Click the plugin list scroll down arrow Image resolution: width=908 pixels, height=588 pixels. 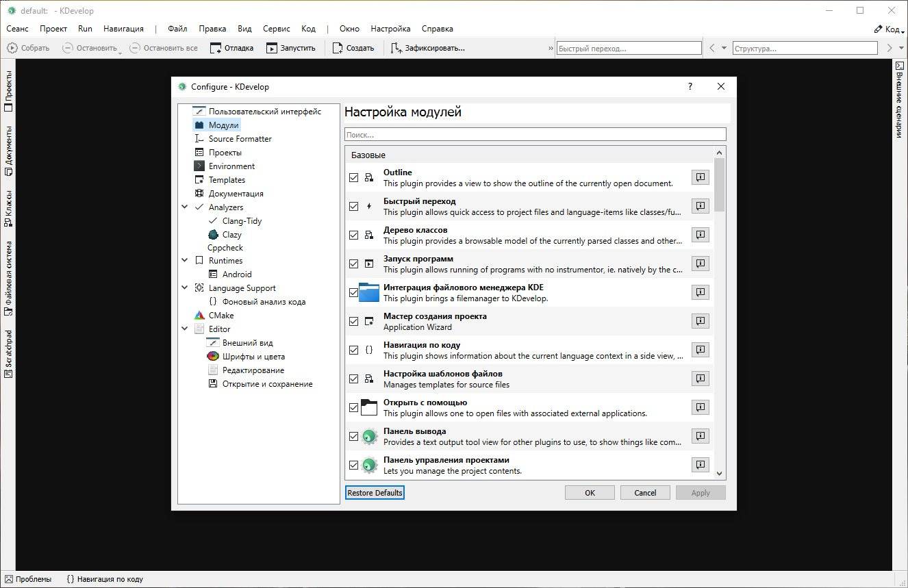(x=719, y=473)
